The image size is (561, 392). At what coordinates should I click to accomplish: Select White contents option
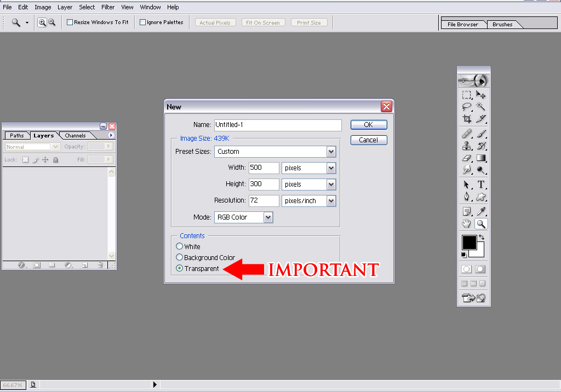pyautogui.click(x=179, y=246)
